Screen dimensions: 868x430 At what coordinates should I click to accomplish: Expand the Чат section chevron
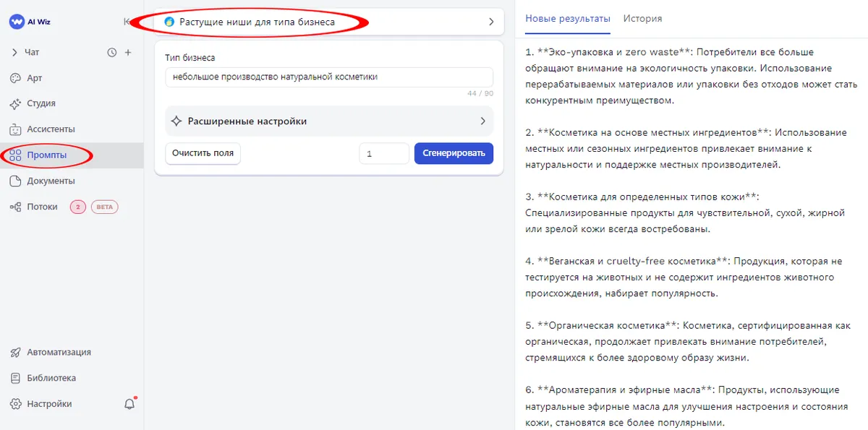coord(16,51)
